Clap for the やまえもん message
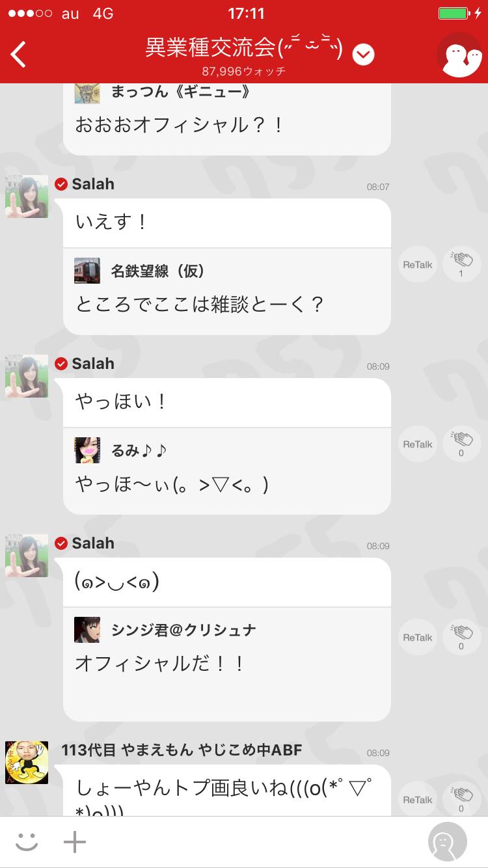 tap(461, 800)
